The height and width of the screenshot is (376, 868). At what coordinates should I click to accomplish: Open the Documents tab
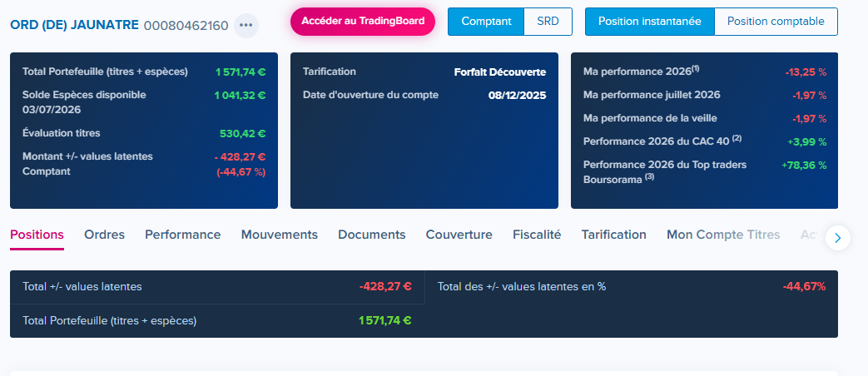click(371, 235)
